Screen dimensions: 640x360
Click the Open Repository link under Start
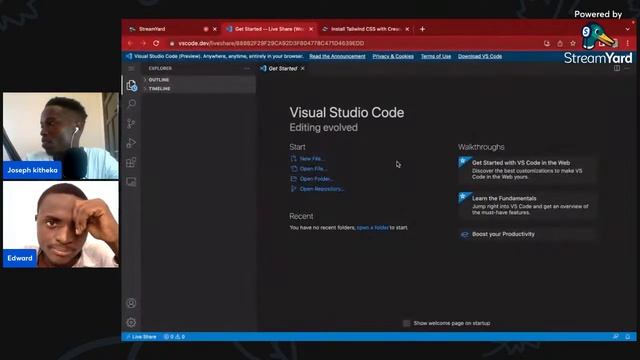[x=322, y=189]
